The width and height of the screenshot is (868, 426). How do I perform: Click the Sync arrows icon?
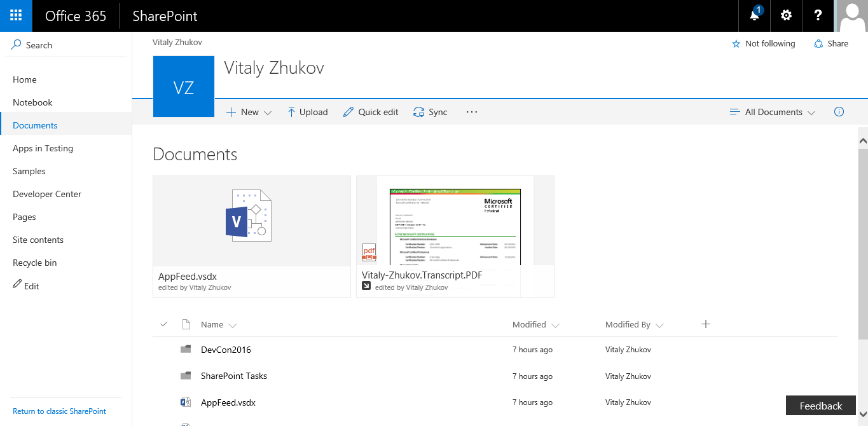click(x=418, y=112)
